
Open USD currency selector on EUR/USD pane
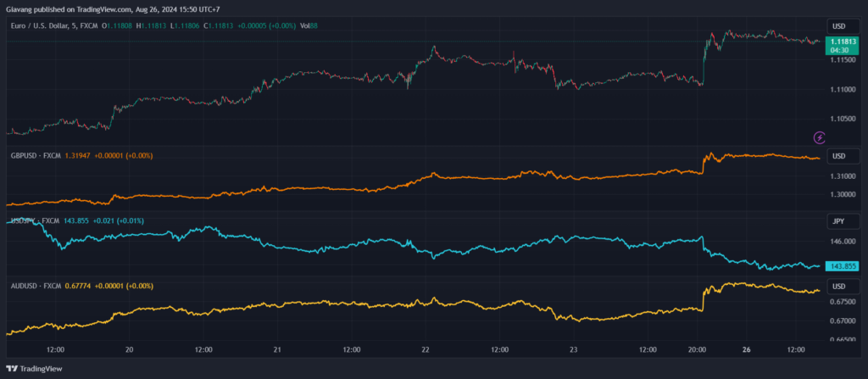839,26
